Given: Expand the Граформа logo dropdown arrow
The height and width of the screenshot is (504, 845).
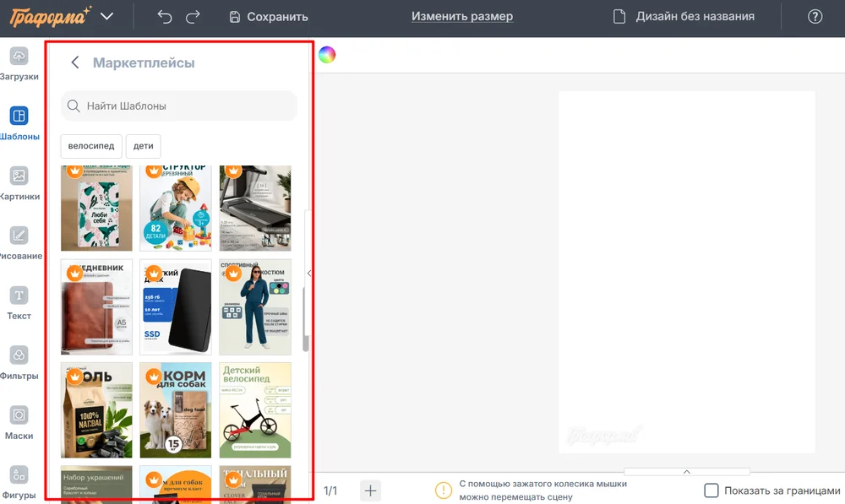Looking at the screenshot, I should point(106,16).
